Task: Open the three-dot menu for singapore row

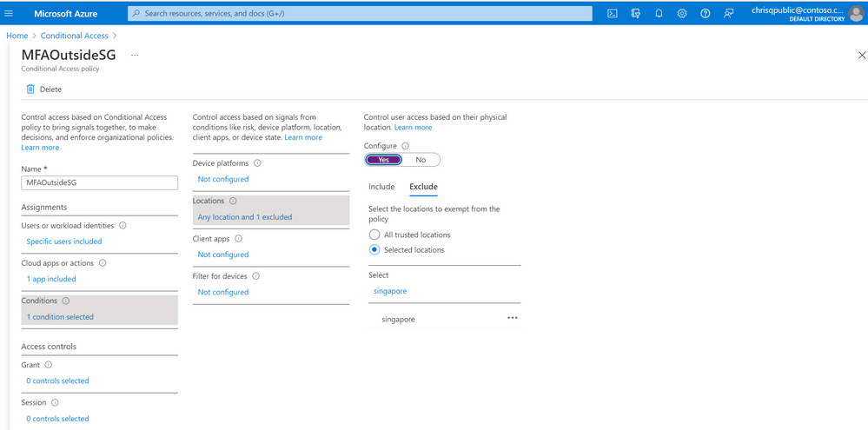Action: coord(512,318)
